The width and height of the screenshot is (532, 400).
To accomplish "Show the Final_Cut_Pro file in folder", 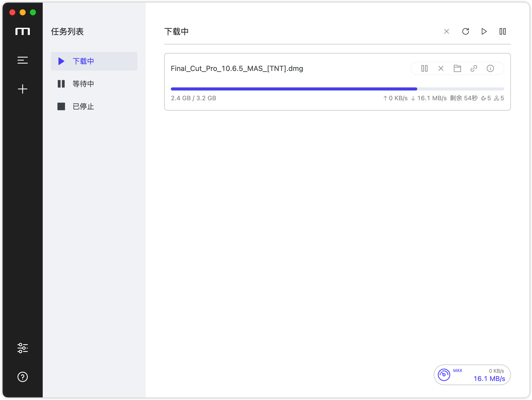I will pos(457,68).
